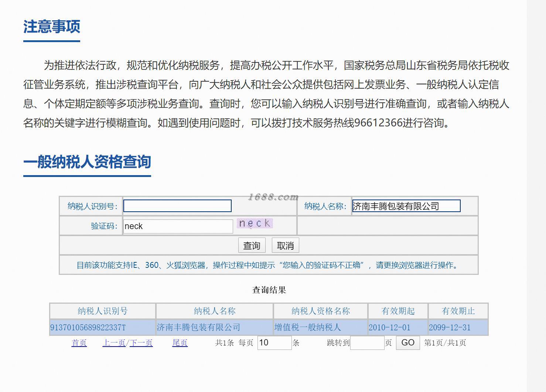Image resolution: width=546 pixels, height=392 pixels.
Task: Click column header 有效期起
Action: (x=398, y=311)
